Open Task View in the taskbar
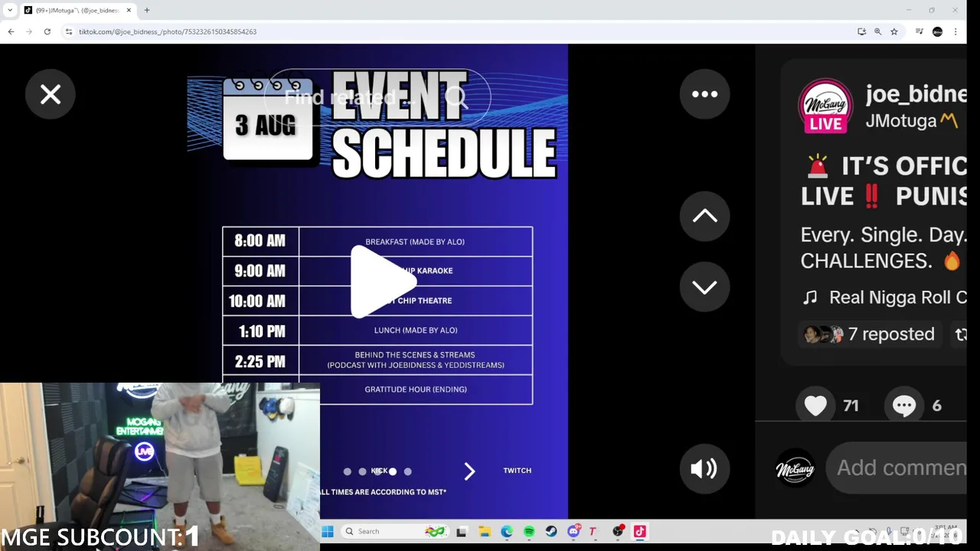 tap(462, 532)
